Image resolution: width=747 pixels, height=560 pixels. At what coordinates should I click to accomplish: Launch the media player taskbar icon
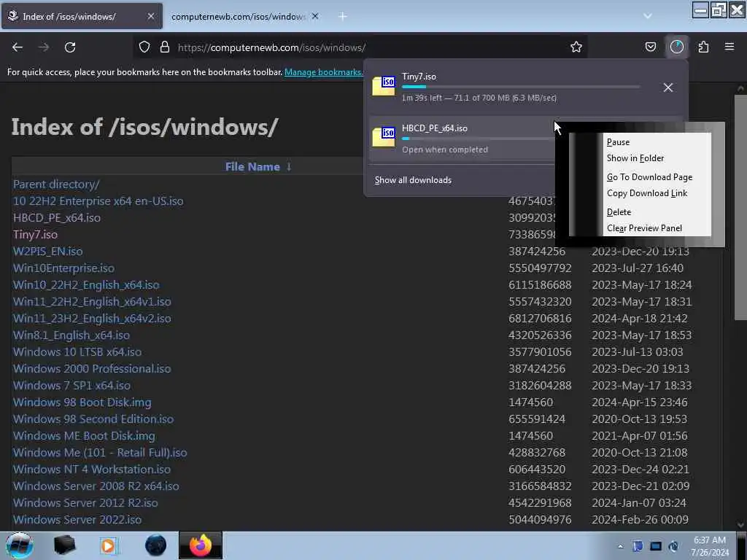click(x=108, y=545)
